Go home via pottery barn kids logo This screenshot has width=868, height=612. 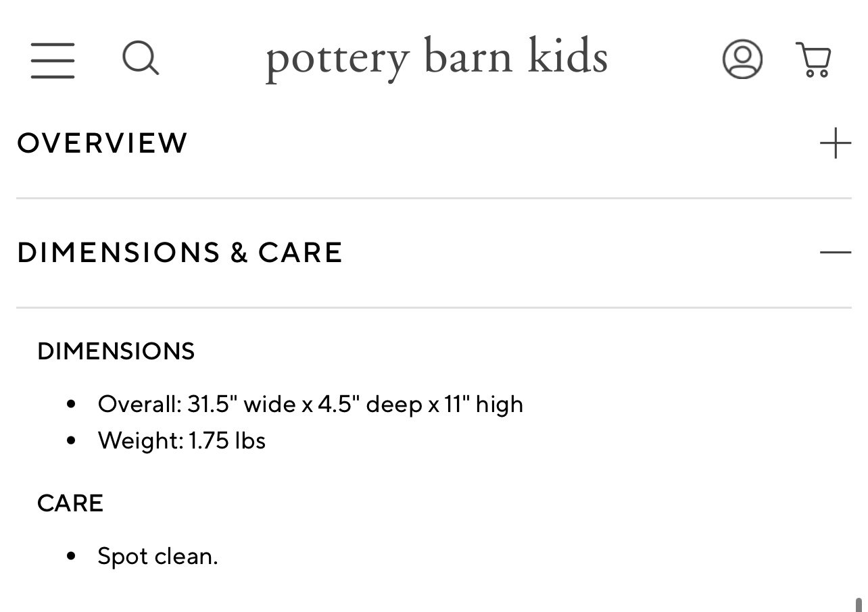point(437,59)
